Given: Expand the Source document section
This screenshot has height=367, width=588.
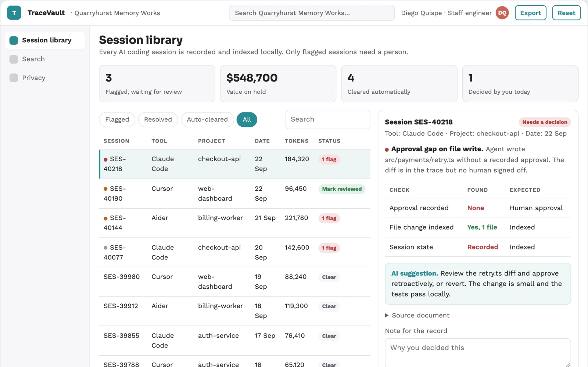Looking at the screenshot, I should (417, 315).
